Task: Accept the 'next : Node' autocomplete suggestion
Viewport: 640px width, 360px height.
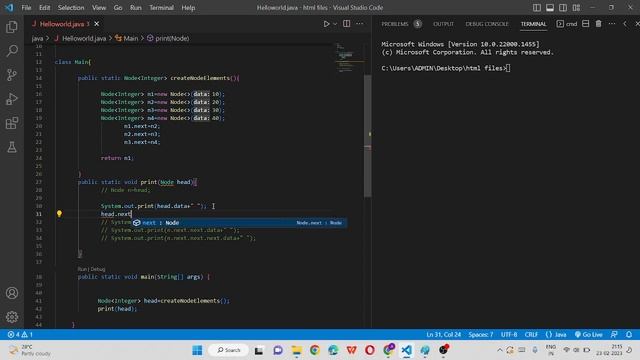Action: 239,222
